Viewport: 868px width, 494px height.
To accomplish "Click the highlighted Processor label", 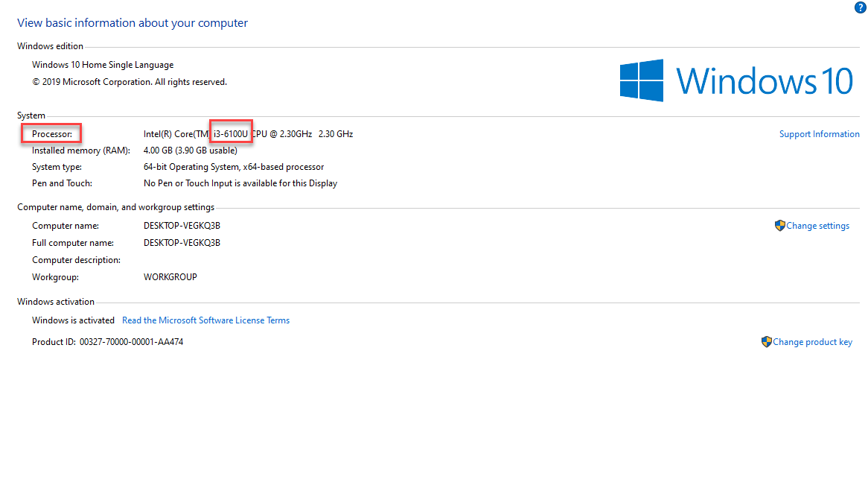I will (x=52, y=134).
